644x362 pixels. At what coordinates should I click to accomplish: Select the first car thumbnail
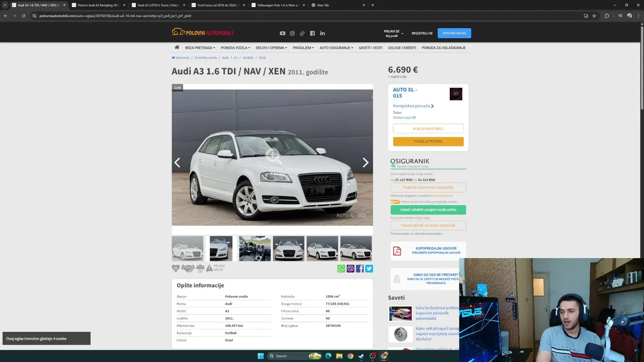[187, 248]
